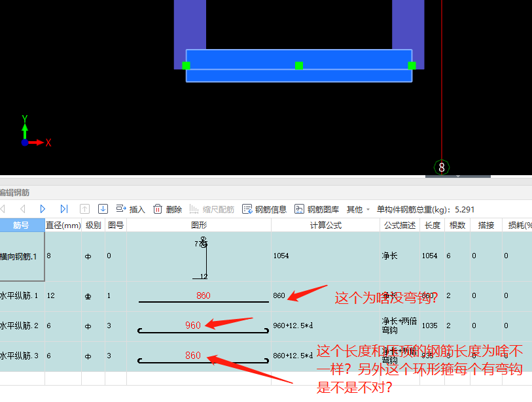Click the 根数 value 6 cell

(457, 256)
